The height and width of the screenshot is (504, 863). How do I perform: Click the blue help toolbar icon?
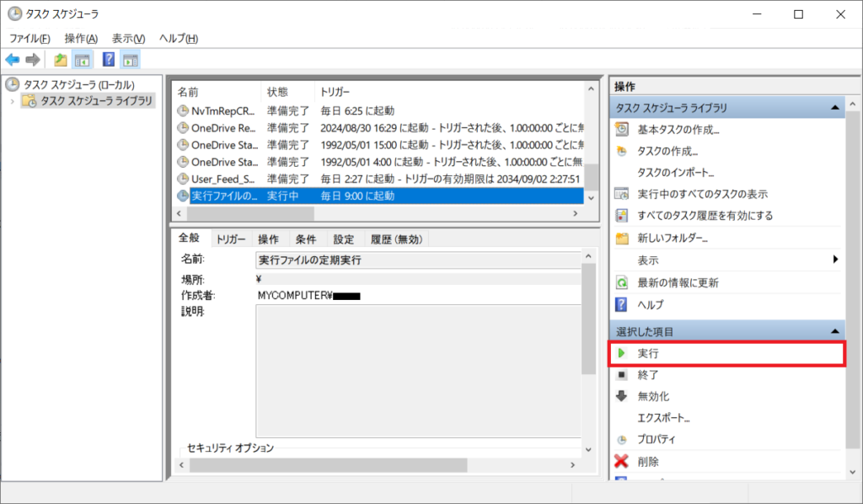108,60
